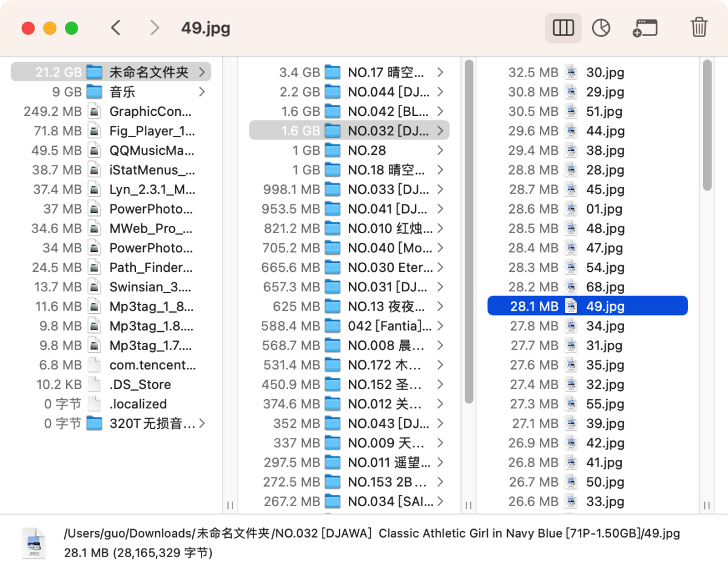The width and height of the screenshot is (728, 571).
Task: Click the Path_Finder... disk image icon
Action: click(94, 267)
